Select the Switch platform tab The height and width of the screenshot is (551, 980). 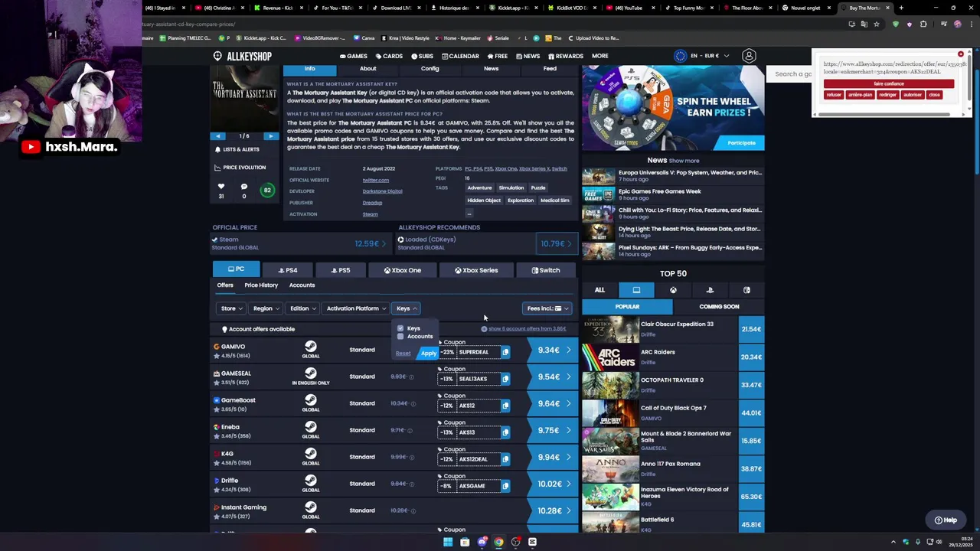pos(546,270)
